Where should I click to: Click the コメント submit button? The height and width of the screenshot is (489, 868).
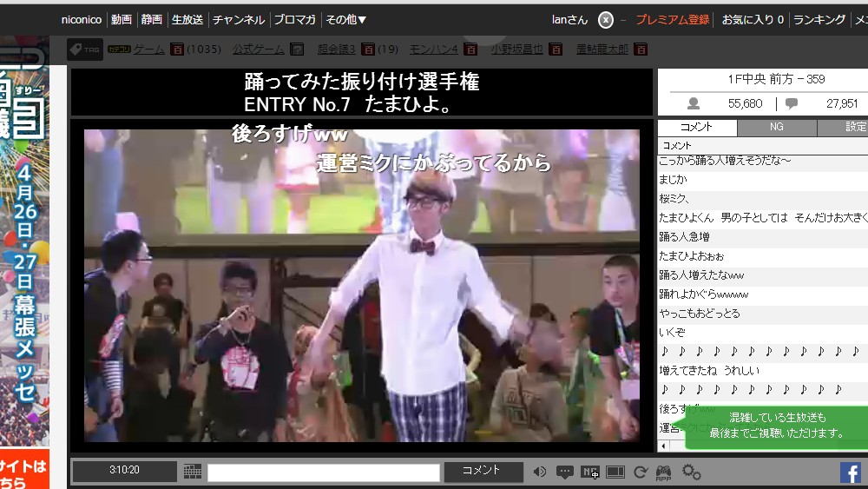coord(483,472)
